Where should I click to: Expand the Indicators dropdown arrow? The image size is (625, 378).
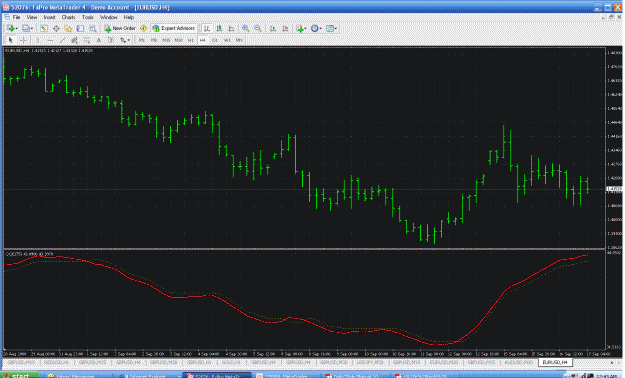[306, 29]
